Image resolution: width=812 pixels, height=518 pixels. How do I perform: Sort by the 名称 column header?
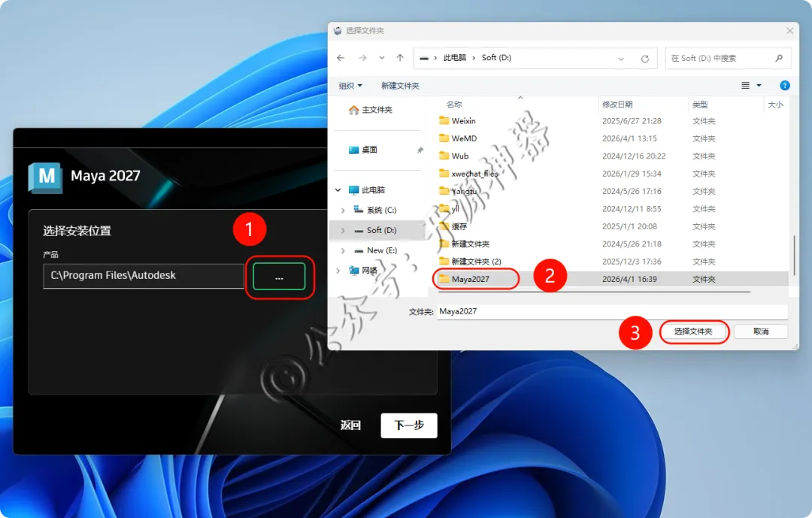[453, 105]
